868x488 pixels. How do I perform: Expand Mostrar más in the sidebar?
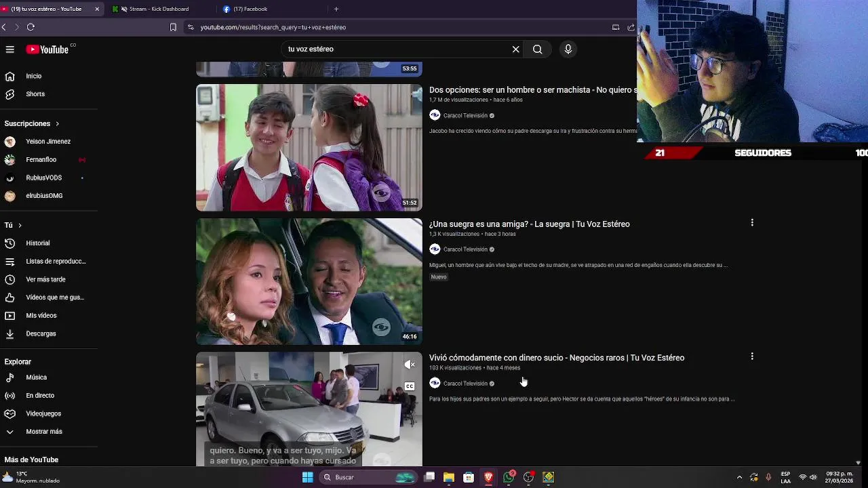click(43, 432)
